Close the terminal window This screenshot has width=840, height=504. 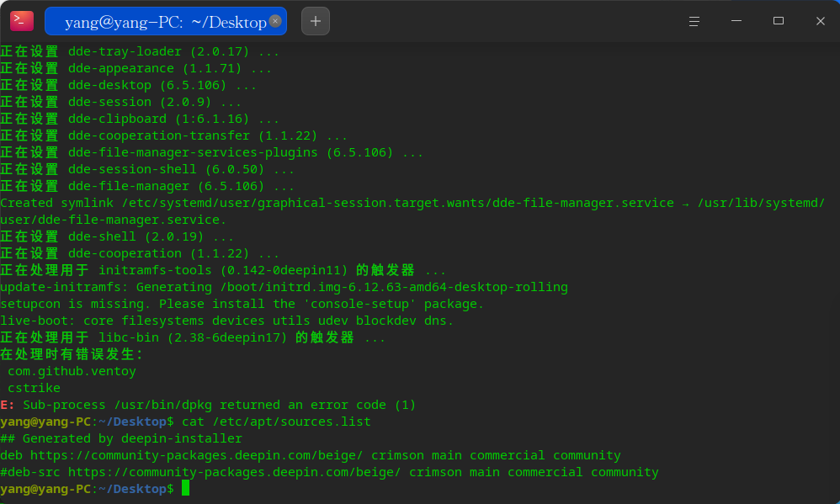point(821,21)
